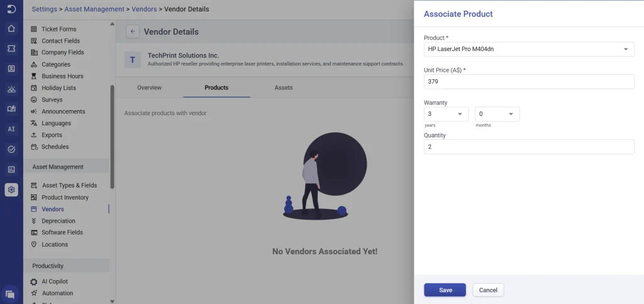Click the Announcements megaphone icon
This screenshot has width=644, height=304.
click(x=34, y=111)
